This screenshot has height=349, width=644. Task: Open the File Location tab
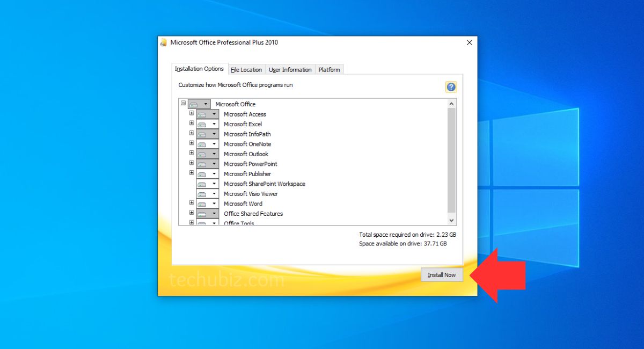point(246,70)
